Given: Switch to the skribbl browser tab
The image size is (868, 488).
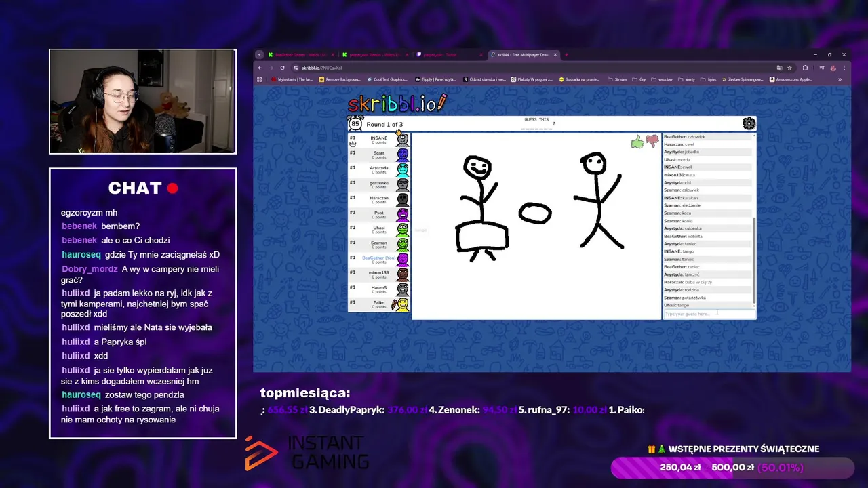Looking at the screenshot, I should coord(524,55).
